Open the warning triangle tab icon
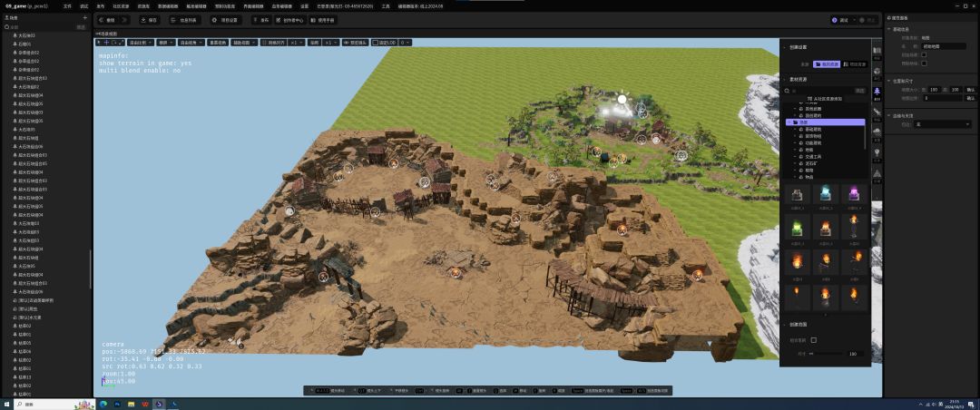Image resolution: width=980 pixels, height=410 pixels. tap(877, 174)
